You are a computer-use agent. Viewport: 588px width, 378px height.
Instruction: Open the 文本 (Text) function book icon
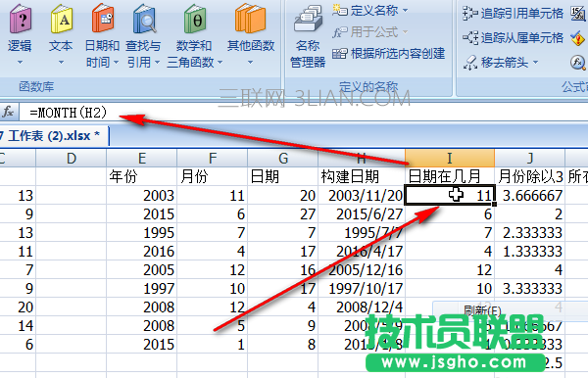61,18
